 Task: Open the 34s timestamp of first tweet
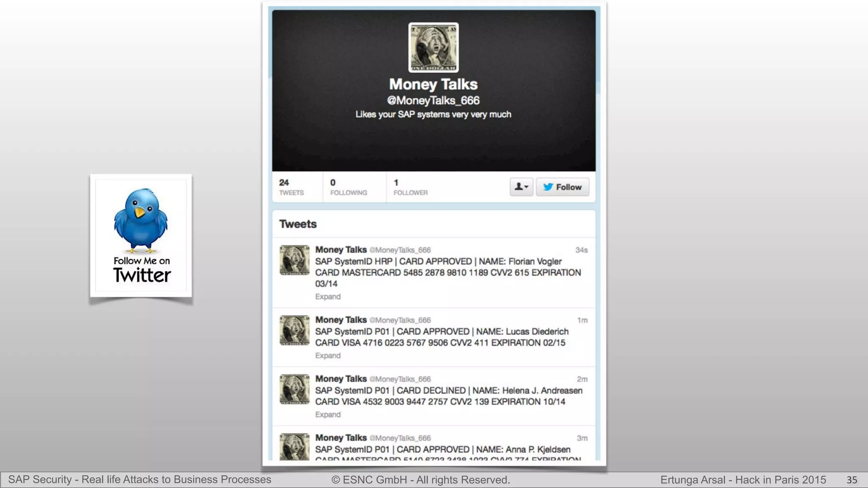[x=581, y=250]
